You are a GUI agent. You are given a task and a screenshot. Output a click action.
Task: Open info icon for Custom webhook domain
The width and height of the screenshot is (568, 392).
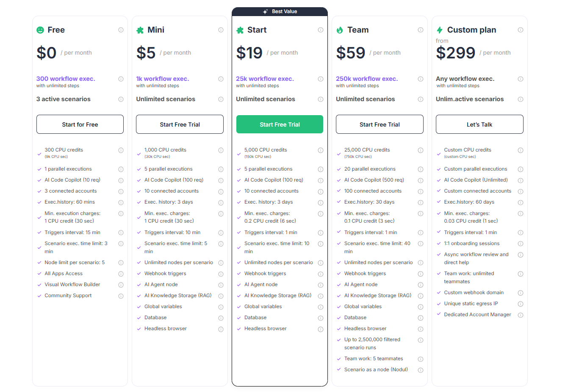[x=521, y=293]
